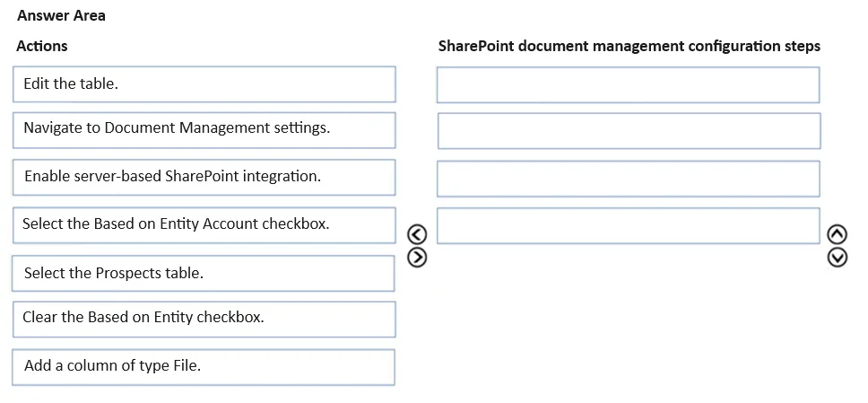This screenshot has width=868, height=403.
Task: Click the fourth empty configuration step slot
Action: point(629,225)
